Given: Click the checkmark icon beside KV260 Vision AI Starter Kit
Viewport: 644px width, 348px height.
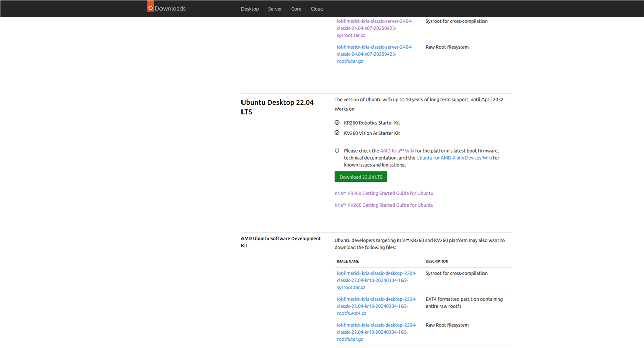Looking at the screenshot, I should pyautogui.click(x=337, y=133).
